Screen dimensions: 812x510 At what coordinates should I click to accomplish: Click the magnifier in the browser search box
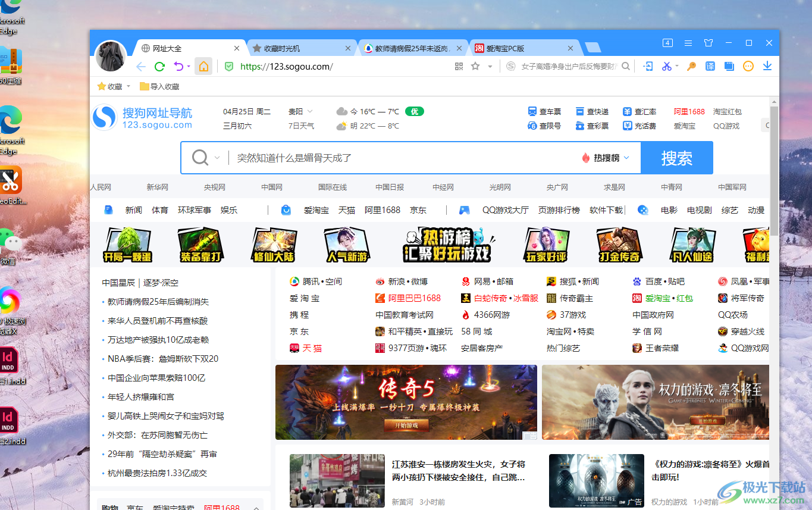626,67
